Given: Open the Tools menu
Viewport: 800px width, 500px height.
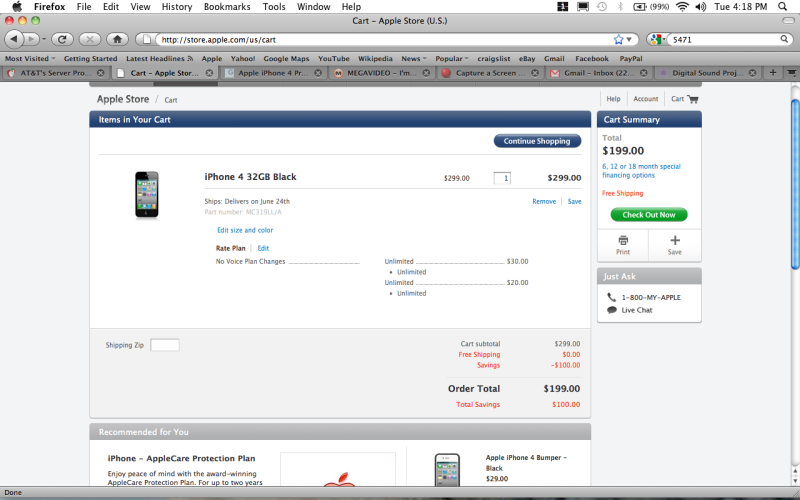Looking at the screenshot, I should pyautogui.click(x=274, y=7).
